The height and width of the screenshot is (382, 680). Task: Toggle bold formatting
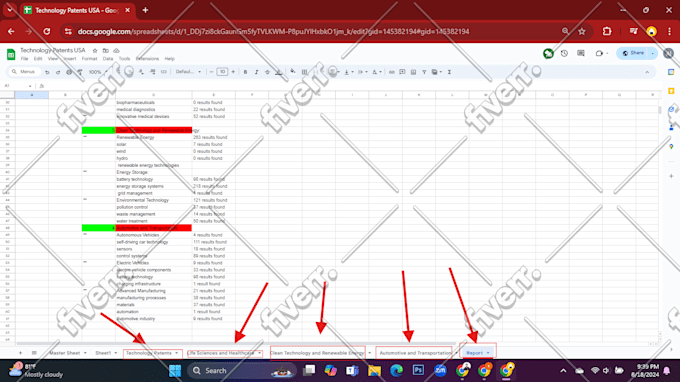(x=245, y=72)
